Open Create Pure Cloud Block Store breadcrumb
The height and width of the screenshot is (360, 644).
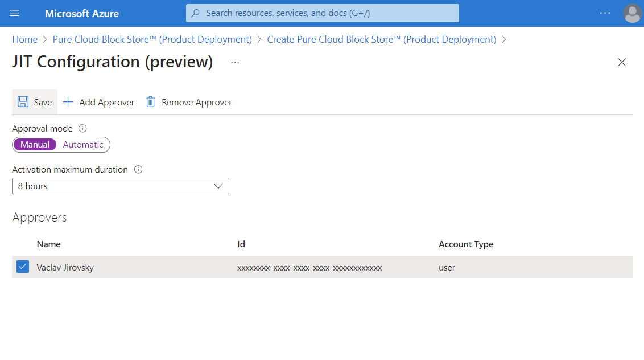click(x=382, y=39)
